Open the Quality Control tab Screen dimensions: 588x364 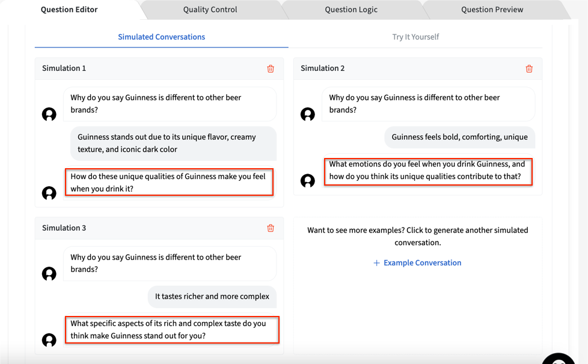[x=210, y=10]
